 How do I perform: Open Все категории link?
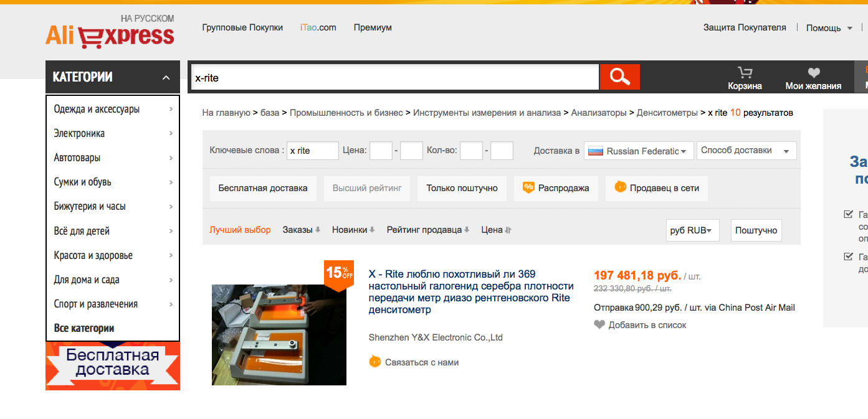(x=84, y=328)
